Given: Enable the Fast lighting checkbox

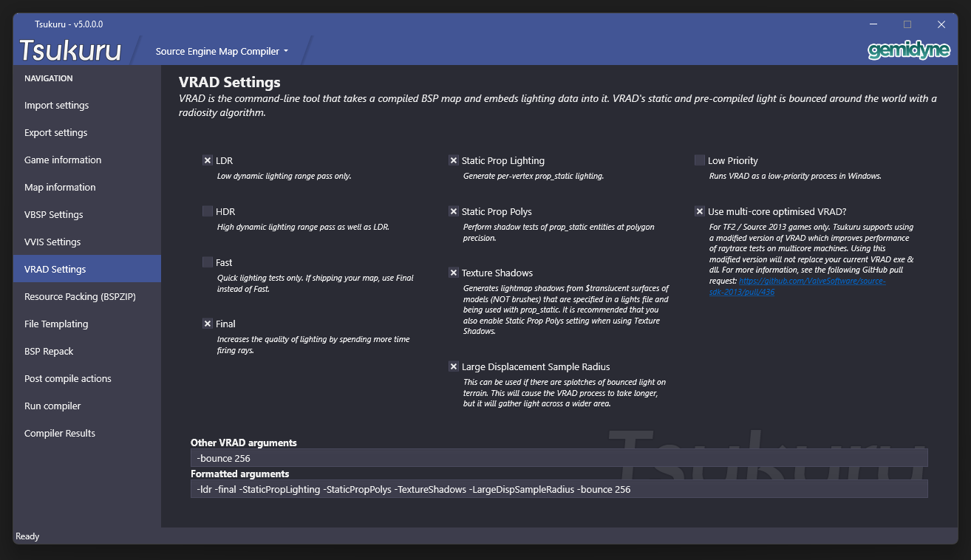Looking at the screenshot, I should [208, 262].
